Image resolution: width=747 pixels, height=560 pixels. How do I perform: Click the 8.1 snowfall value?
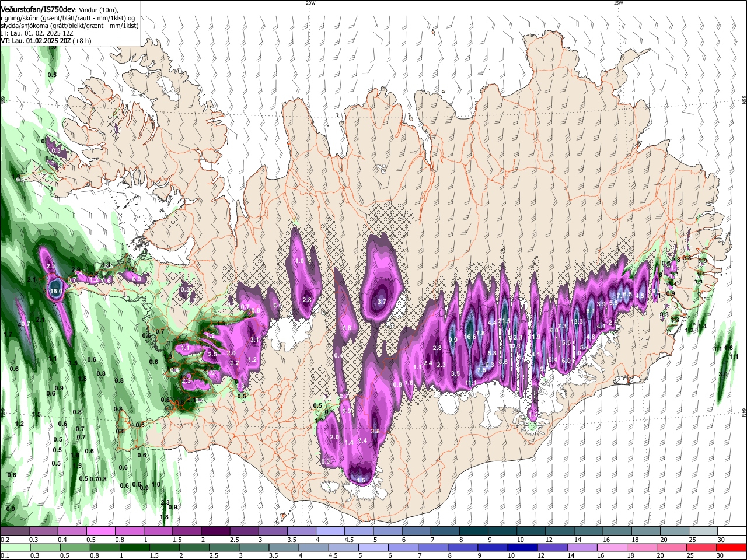[x=591, y=311]
